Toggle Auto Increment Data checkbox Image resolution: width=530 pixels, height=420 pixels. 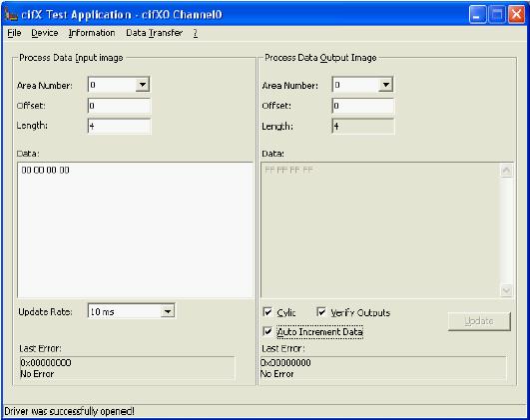pyautogui.click(x=267, y=331)
